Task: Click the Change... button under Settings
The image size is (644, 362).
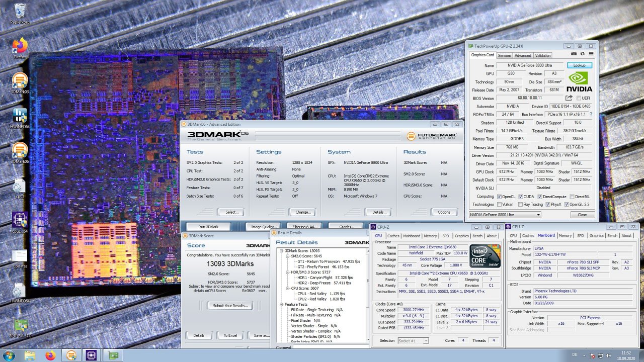Action: [303, 212]
